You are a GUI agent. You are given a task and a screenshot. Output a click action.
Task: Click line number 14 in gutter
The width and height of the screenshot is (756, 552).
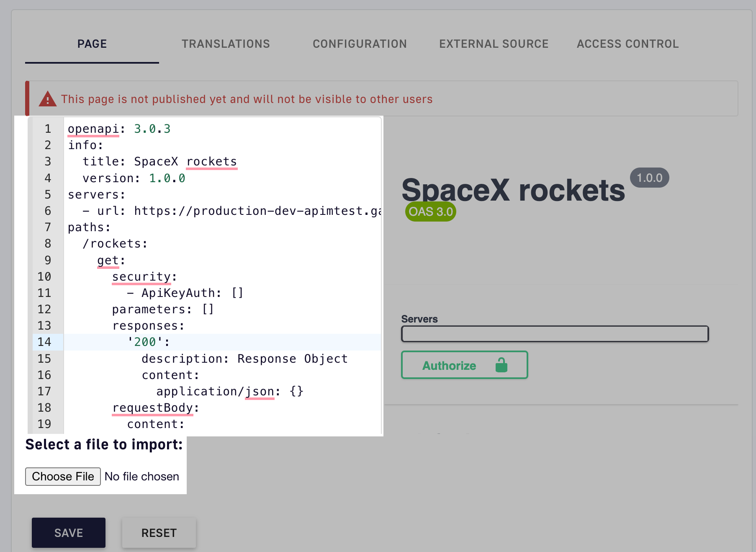[44, 342]
